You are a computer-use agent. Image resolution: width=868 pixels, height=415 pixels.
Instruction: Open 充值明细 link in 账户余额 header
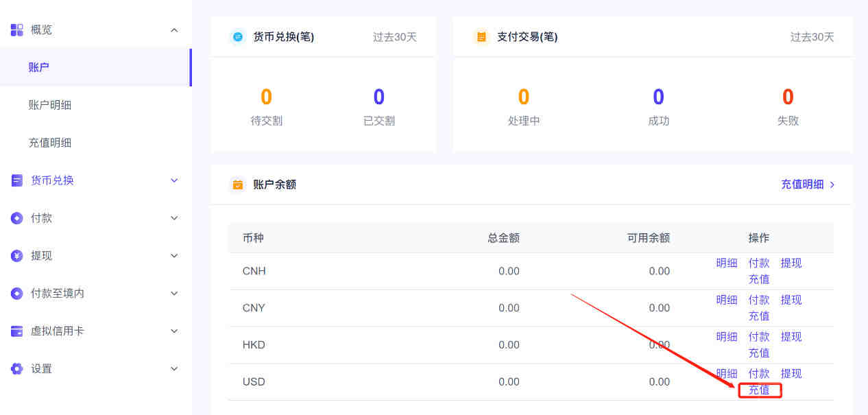[x=807, y=185]
